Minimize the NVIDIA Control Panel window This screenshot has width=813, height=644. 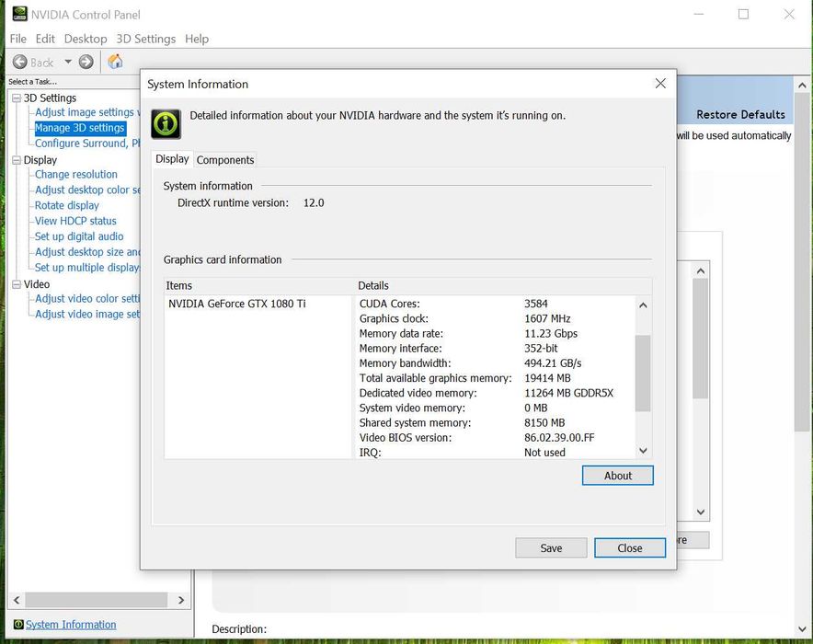tap(699, 14)
